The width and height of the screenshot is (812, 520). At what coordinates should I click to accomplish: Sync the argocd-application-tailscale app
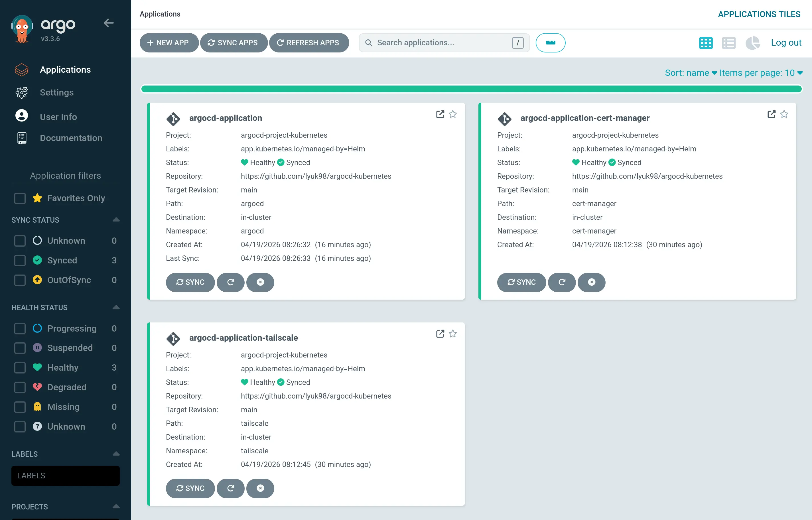[x=190, y=488]
